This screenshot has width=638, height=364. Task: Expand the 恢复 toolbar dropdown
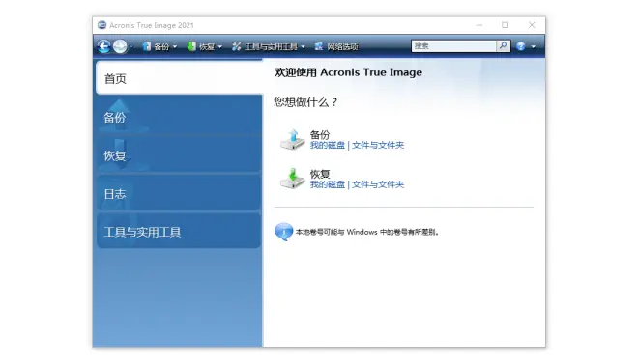[220, 46]
